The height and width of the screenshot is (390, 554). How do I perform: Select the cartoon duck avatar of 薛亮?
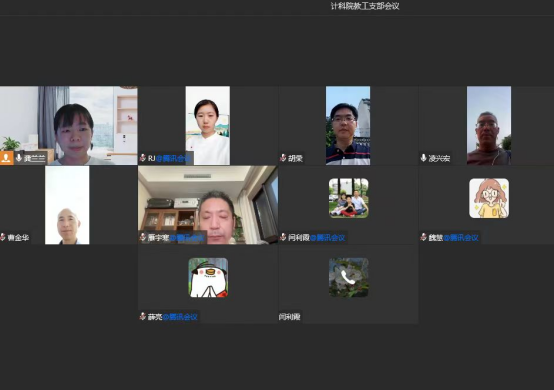[x=208, y=278]
